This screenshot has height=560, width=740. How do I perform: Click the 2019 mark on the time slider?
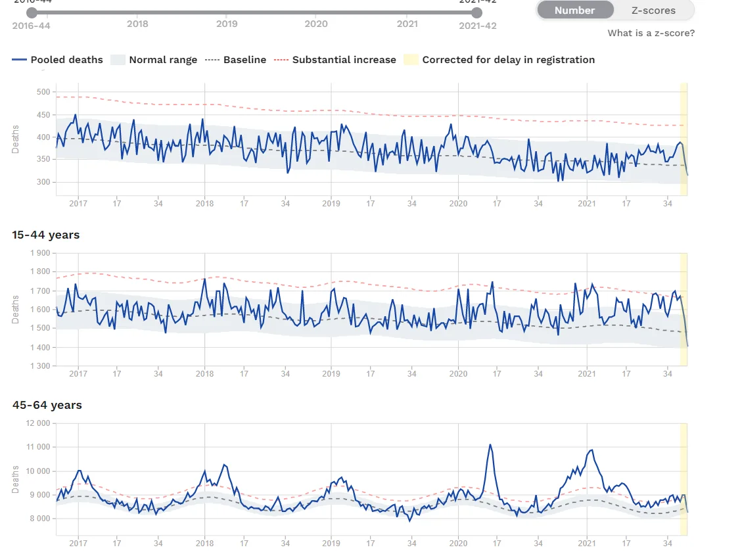(227, 24)
